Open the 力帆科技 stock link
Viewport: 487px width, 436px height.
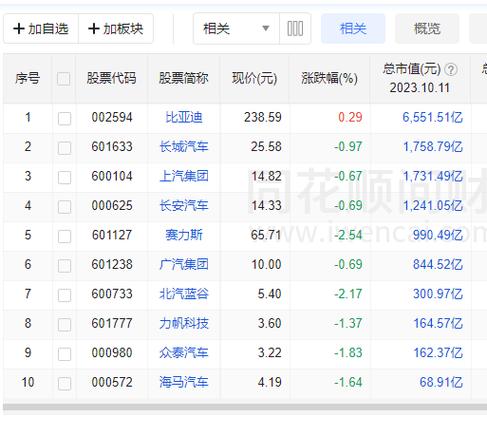(184, 323)
